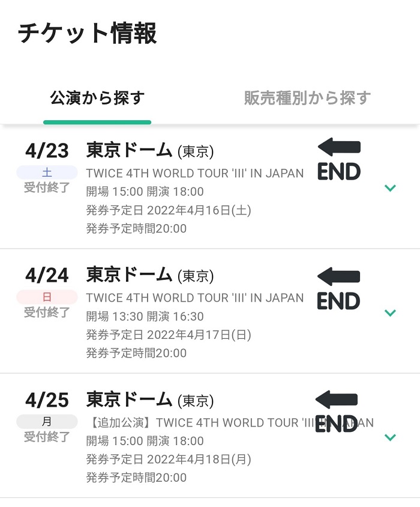420x507 pixels.
Task: Click the blue 土 day badge
Action: 47,172
